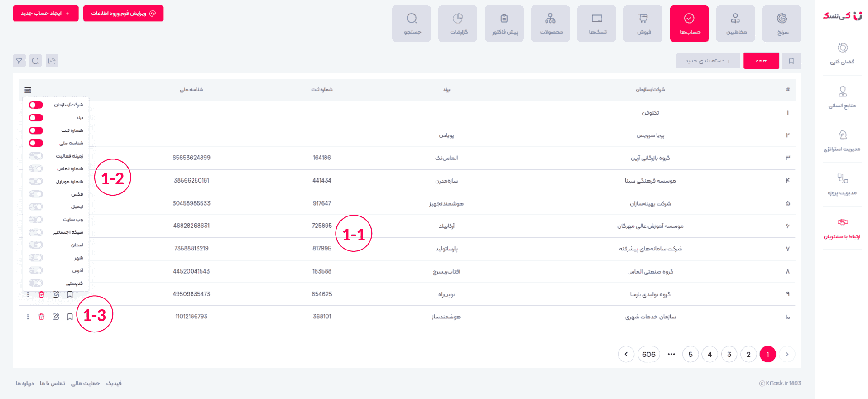This screenshot has height=399, width=868.
Task: Open the گزارشات (reports) module
Action: (458, 24)
